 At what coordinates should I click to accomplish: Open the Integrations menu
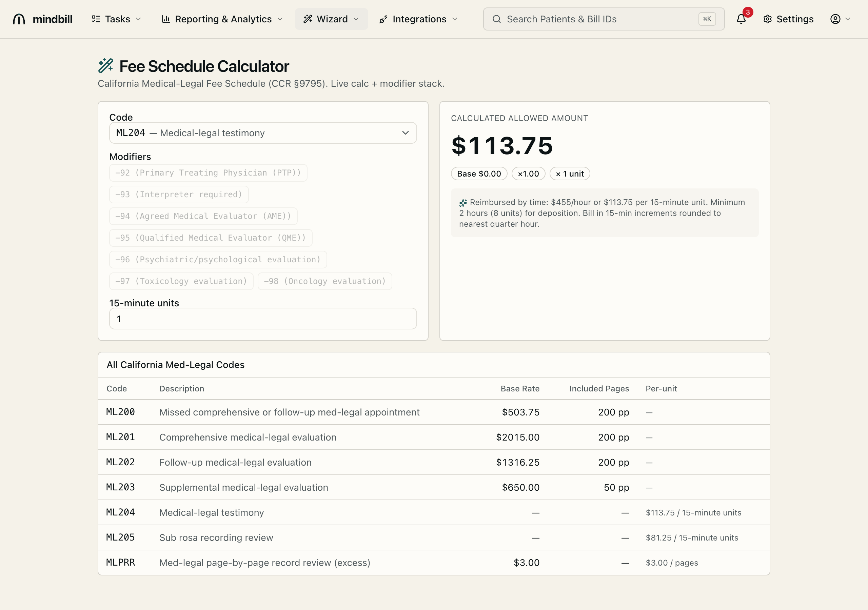coord(418,19)
